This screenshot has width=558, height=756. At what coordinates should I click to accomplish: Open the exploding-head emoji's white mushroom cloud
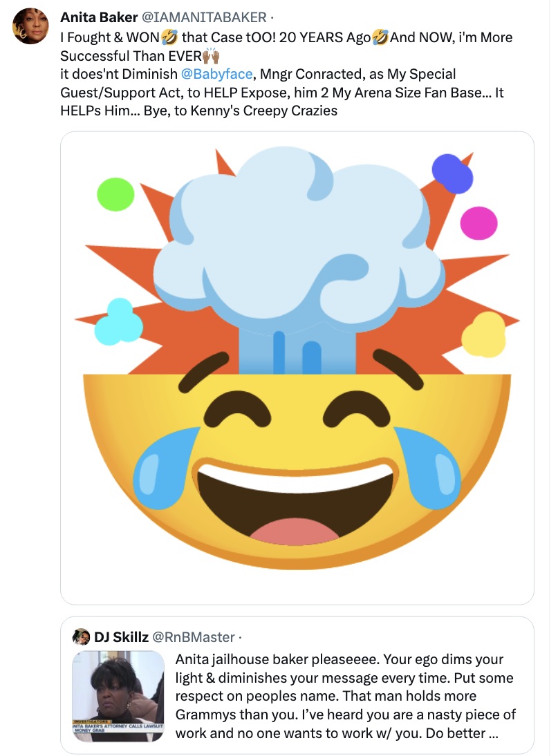[x=297, y=228]
